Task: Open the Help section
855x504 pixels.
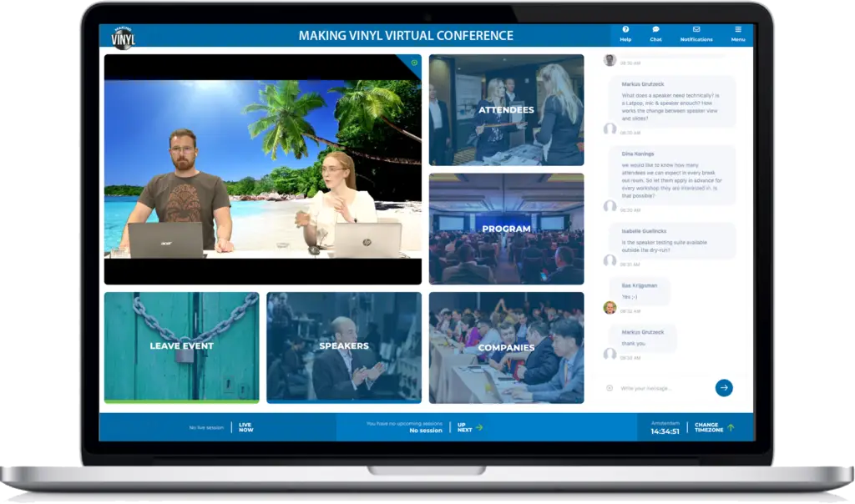Action: pyautogui.click(x=625, y=33)
